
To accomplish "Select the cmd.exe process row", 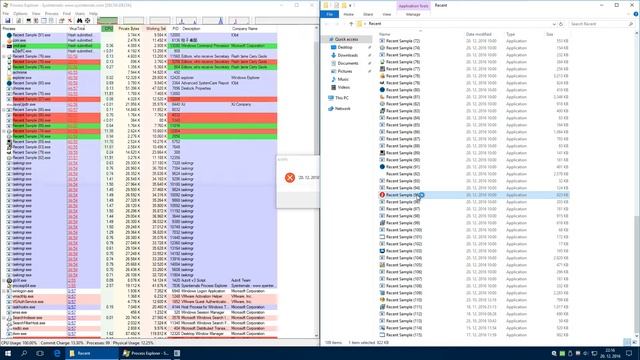I will (x=139, y=46).
